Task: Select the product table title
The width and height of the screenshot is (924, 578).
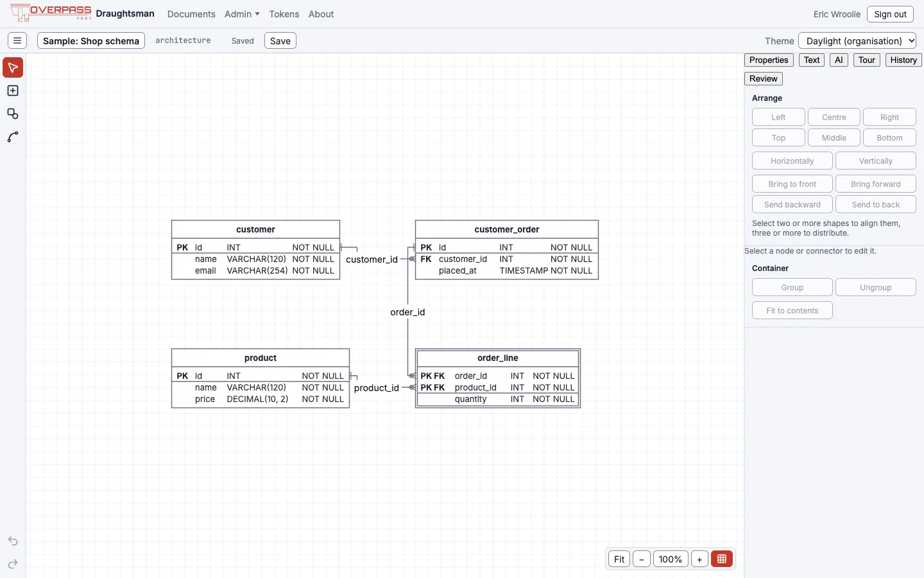Action: pyautogui.click(x=261, y=358)
